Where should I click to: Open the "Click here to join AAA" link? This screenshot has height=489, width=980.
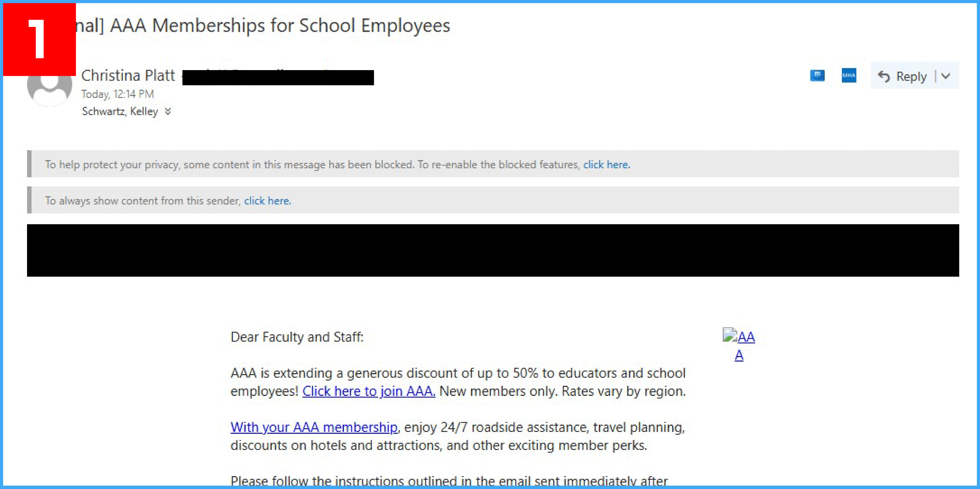[x=368, y=391]
